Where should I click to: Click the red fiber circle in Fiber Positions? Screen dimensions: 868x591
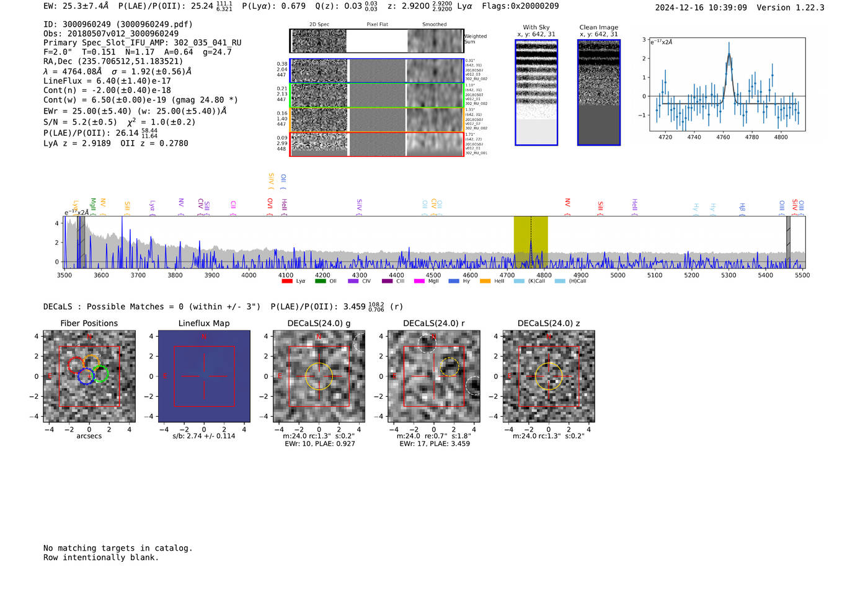point(76,365)
